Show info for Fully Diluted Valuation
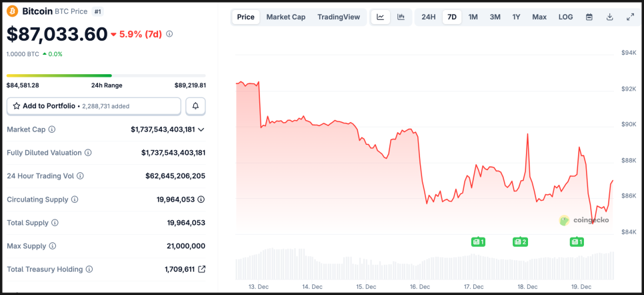Screen dimensions: 644x295 pyautogui.click(x=88, y=153)
